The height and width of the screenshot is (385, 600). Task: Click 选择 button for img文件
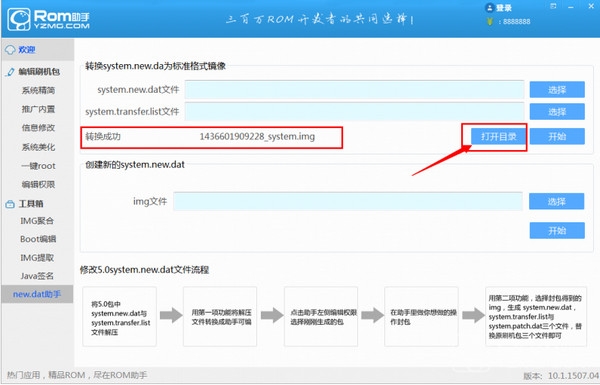[x=556, y=201]
